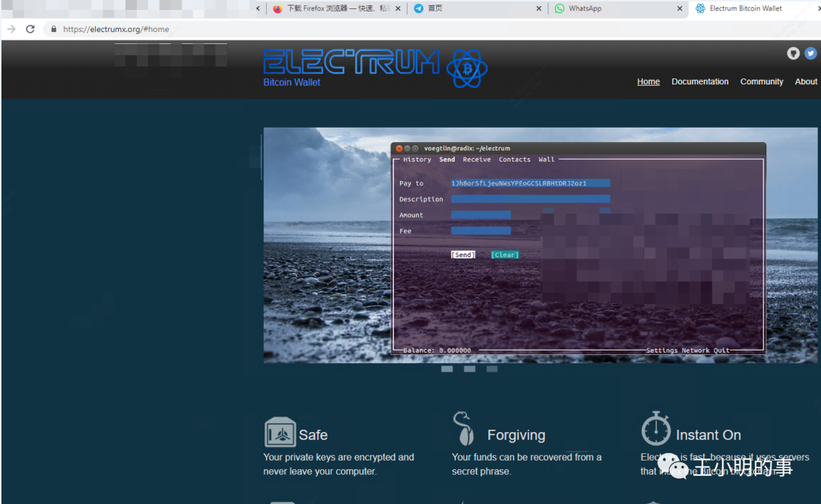
Task: Click the Bitcoin Wallet subtitle
Action: (x=292, y=82)
